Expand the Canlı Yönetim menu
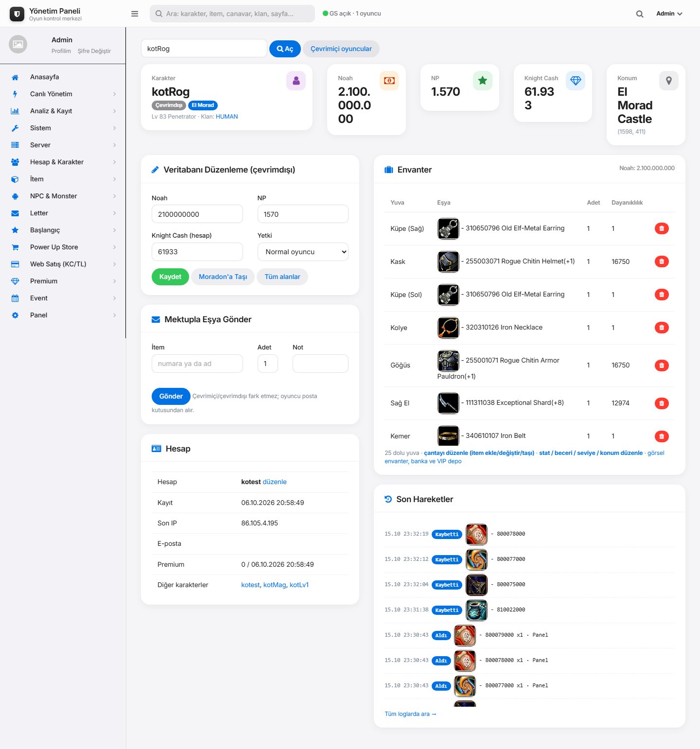The width and height of the screenshot is (700, 749). pyautogui.click(x=63, y=94)
